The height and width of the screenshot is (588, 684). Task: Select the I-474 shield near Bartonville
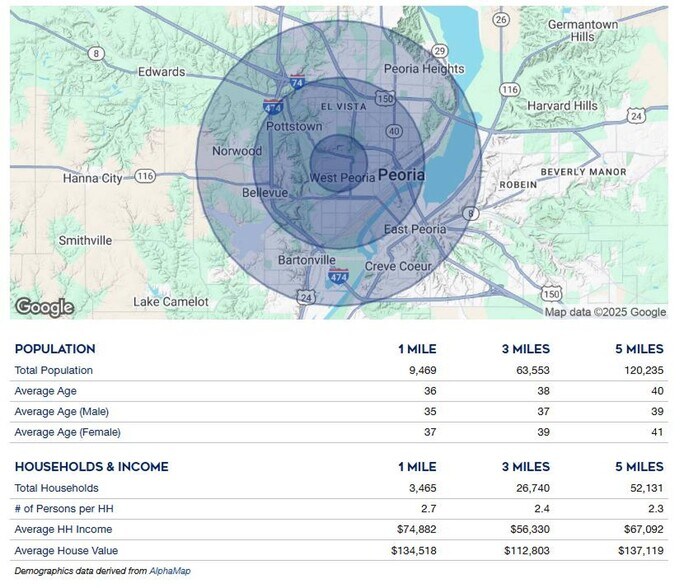pyautogui.click(x=340, y=275)
